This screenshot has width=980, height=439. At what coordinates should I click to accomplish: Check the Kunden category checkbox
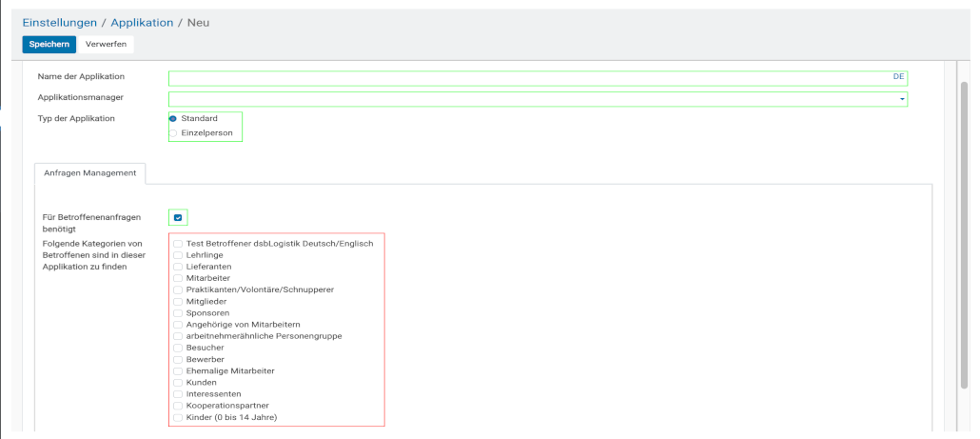pyautogui.click(x=178, y=382)
